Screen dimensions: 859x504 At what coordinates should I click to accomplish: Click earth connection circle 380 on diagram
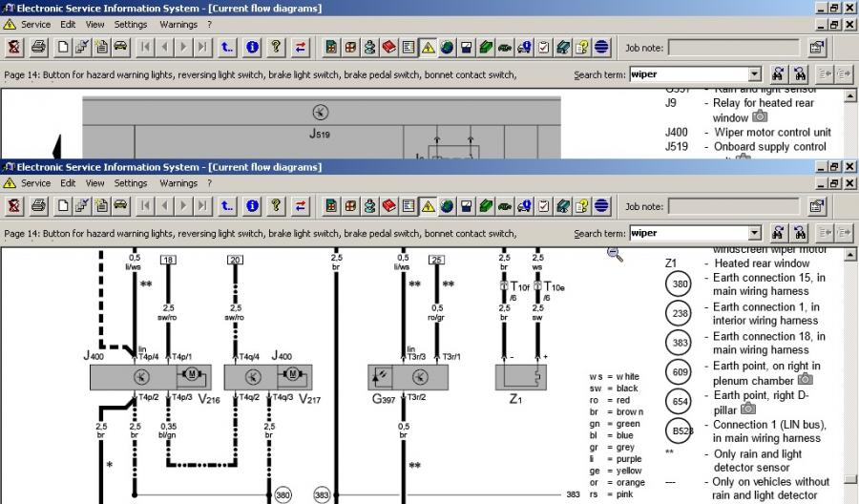point(283,495)
